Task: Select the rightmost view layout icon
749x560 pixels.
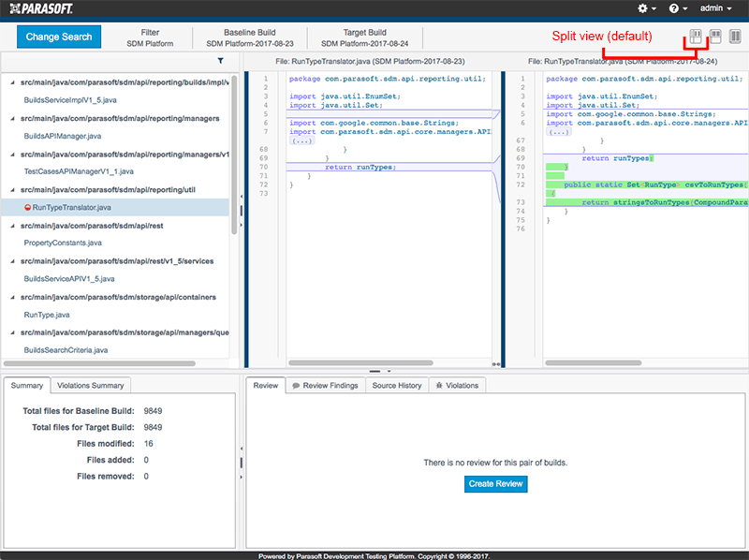Action: tap(735, 37)
